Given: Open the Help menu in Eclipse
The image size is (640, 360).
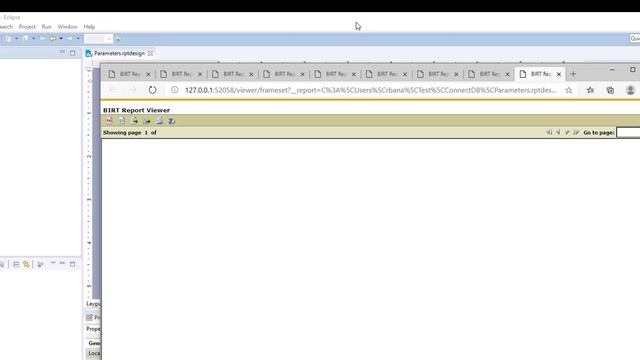Looking at the screenshot, I should click(89, 27).
